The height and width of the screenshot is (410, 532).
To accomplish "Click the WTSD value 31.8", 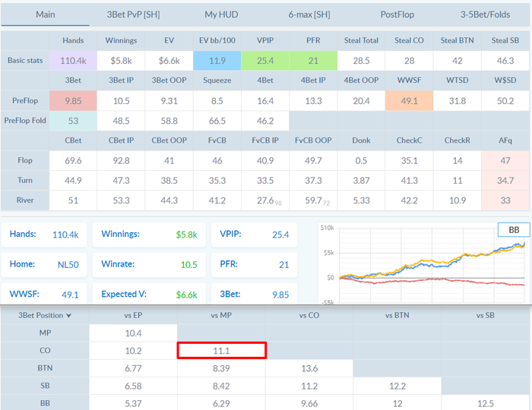I will [458, 101].
